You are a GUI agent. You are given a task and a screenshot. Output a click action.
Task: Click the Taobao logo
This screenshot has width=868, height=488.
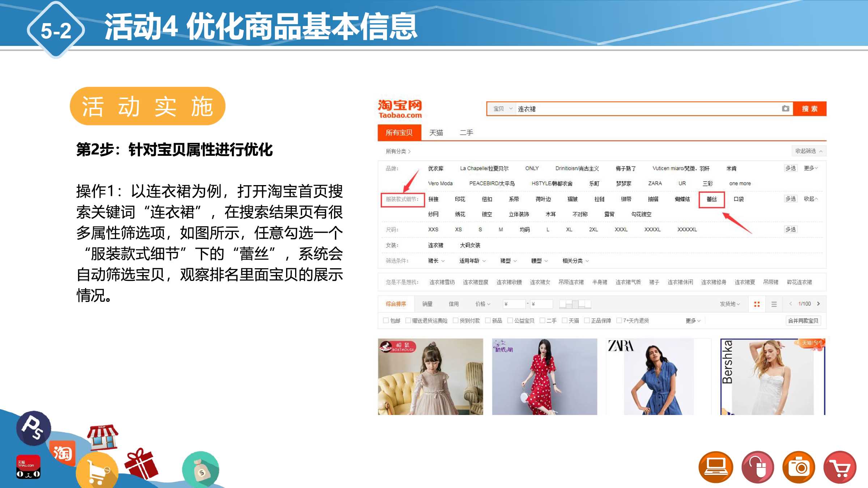(x=400, y=109)
